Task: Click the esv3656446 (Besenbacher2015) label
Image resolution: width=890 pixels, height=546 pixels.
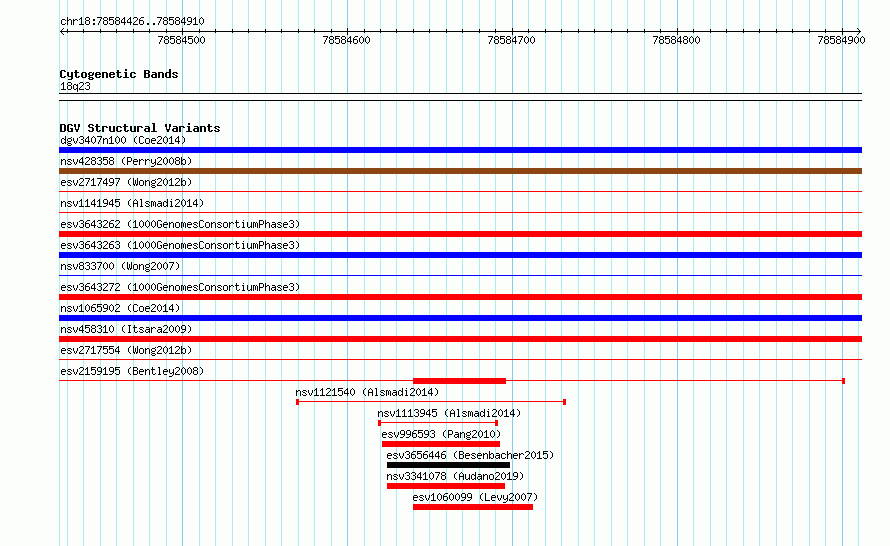Action: point(470,455)
